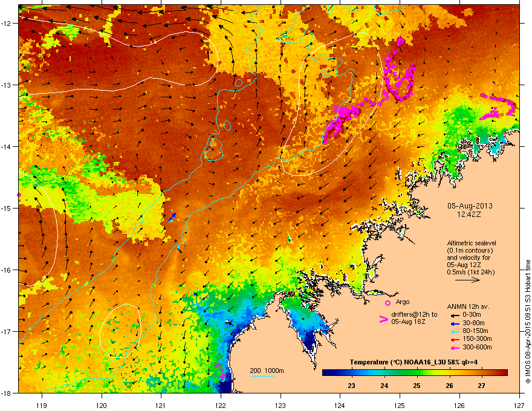Click the '300-600m' depth label

[x=477, y=348]
